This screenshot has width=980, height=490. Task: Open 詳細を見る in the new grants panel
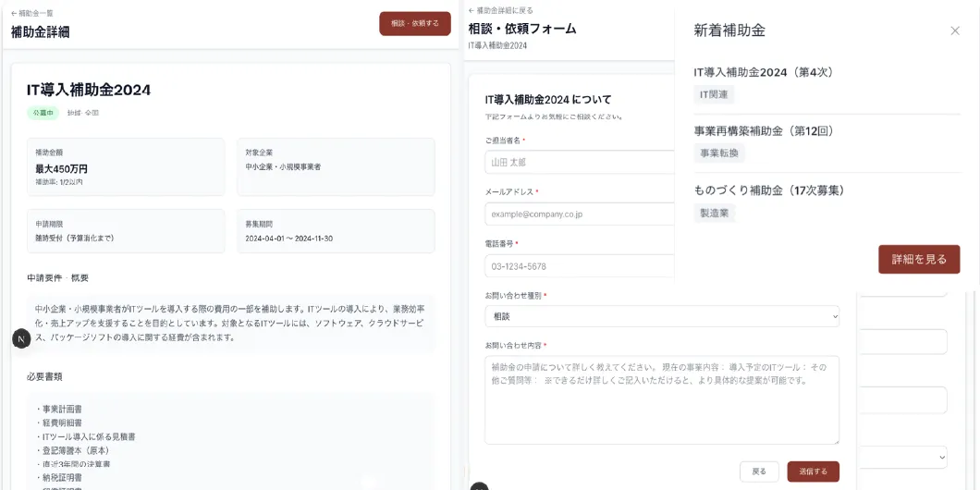(x=918, y=260)
